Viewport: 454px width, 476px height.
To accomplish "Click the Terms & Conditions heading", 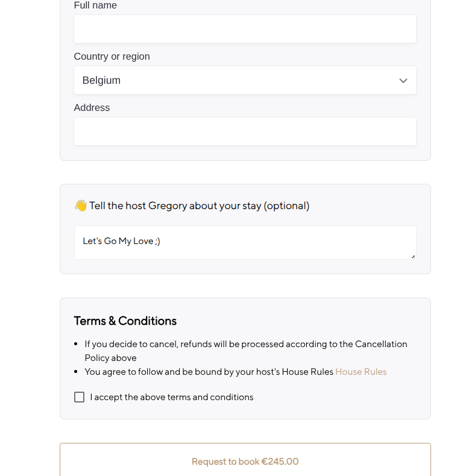I will [125, 321].
